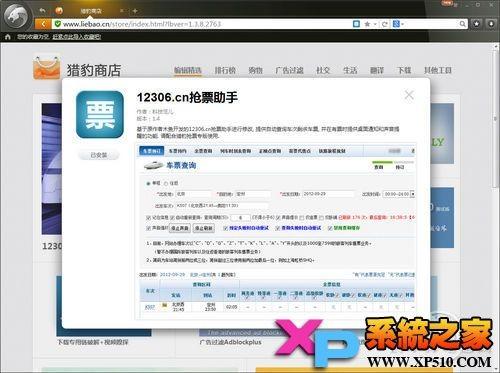Select the 往返 radio button
The image size is (500, 373).
click(166, 183)
